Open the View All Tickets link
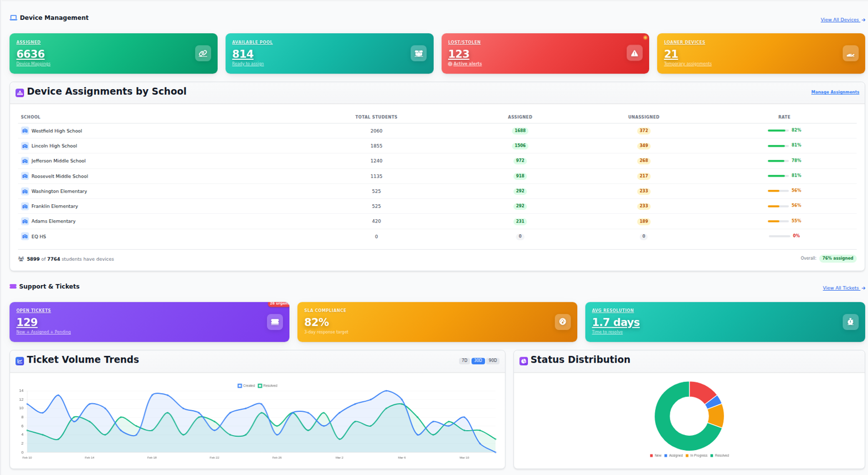Screen dimensions: 868x475 tap(844, 288)
